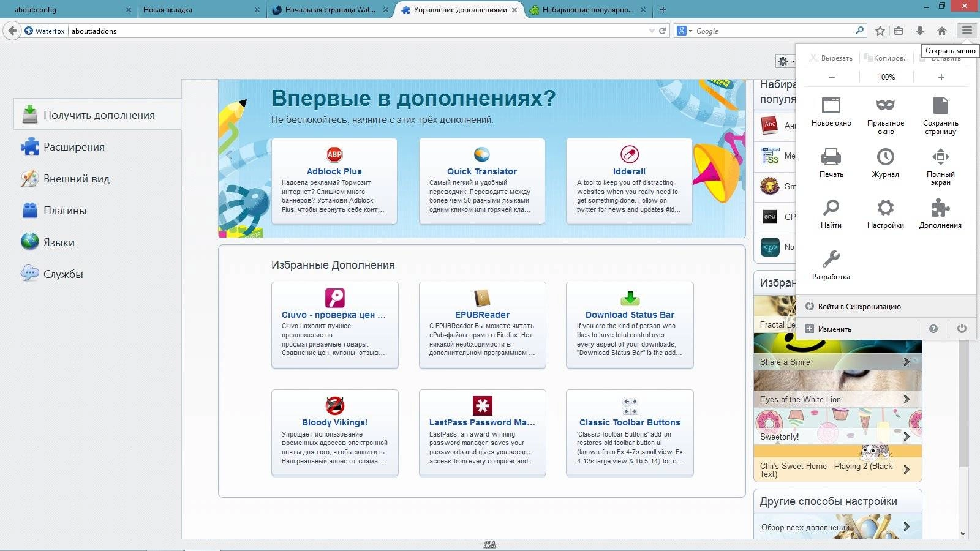The width and height of the screenshot is (980, 551).
Task: Click the search magnifier in Google box
Action: pyautogui.click(x=859, y=30)
